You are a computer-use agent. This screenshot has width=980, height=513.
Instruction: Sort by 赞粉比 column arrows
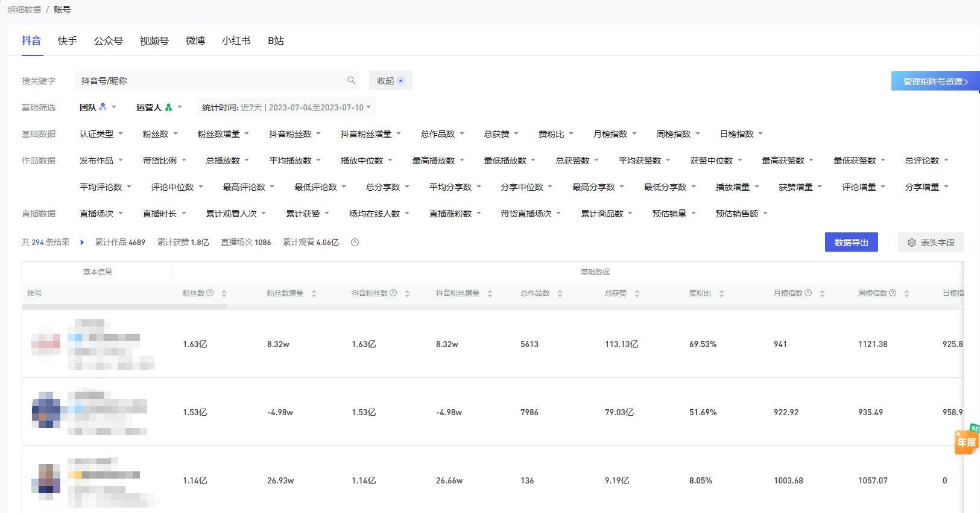coord(721,293)
